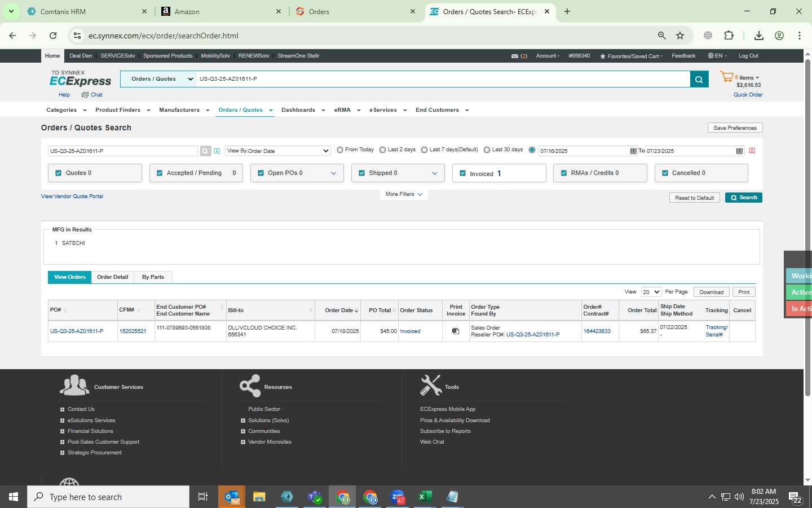Click the red icon after the To date field
This screenshot has width=812, height=508.
[752, 151]
